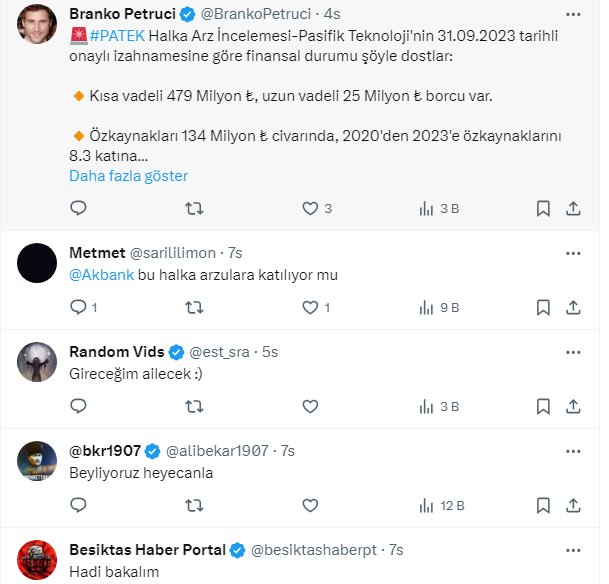
Task: Reply to Branko Petruci's tweet
Action: [79, 209]
